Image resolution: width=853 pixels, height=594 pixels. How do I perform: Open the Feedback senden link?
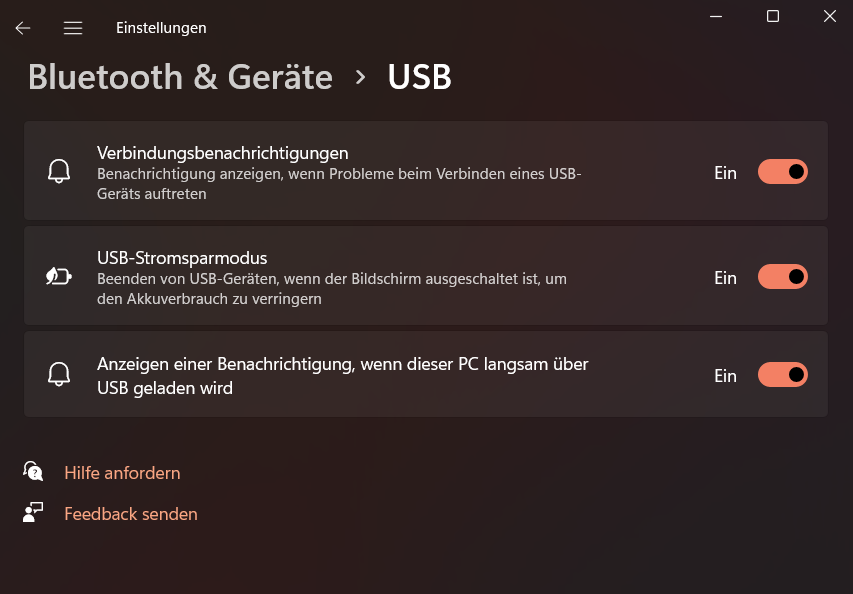[x=131, y=514]
